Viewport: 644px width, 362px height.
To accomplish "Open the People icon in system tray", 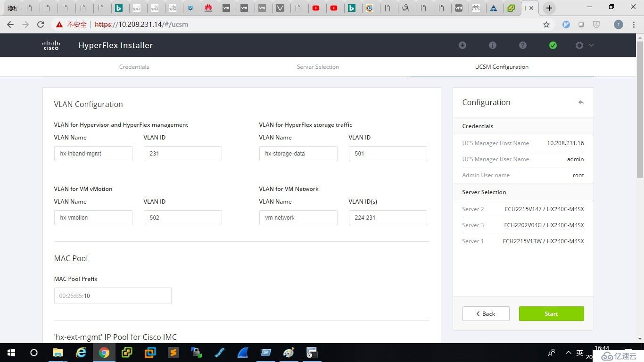I will (x=552, y=353).
